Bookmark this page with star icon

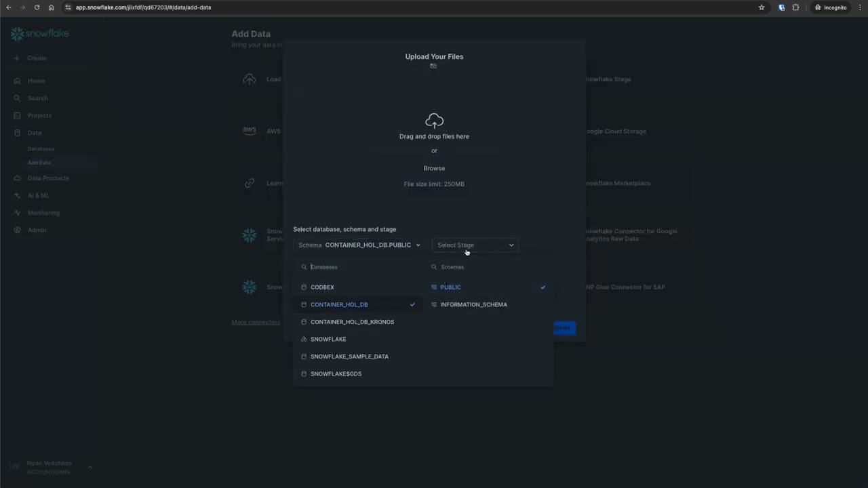pos(762,7)
